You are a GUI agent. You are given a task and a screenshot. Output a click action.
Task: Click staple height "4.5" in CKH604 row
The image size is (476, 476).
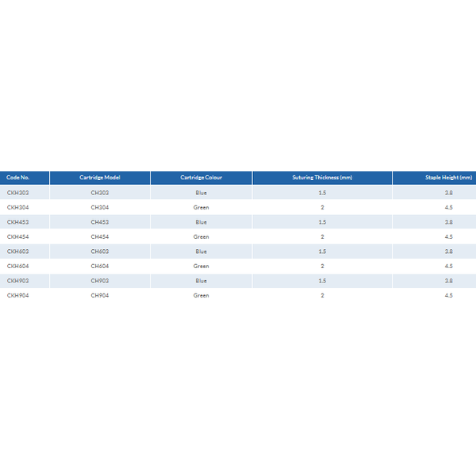[449, 266]
